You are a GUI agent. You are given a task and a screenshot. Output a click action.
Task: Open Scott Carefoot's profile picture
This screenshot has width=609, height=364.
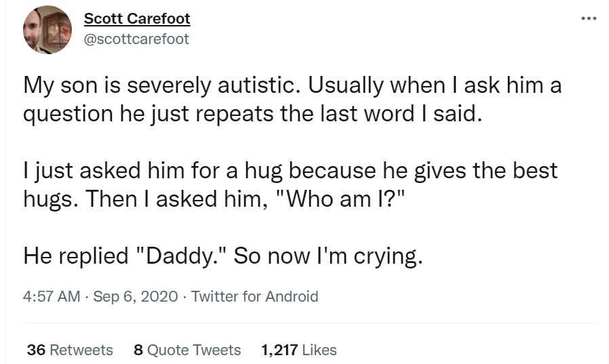47,29
